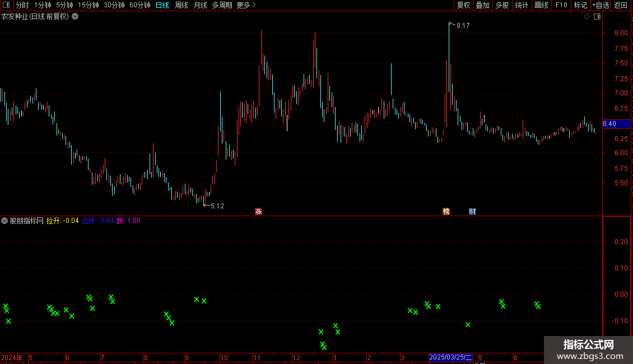Click the 2024年 label on time axis
Viewport: 633px width, 364px height.
point(12,358)
